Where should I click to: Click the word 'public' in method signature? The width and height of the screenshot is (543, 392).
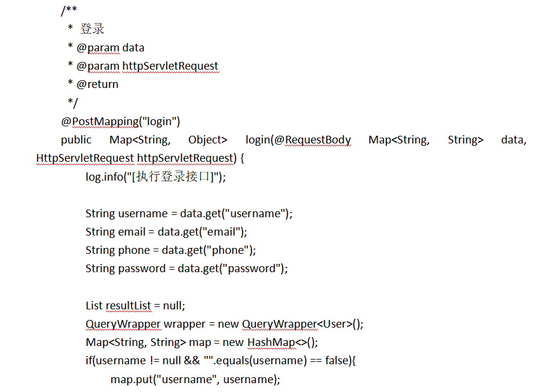pyautogui.click(x=76, y=140)
